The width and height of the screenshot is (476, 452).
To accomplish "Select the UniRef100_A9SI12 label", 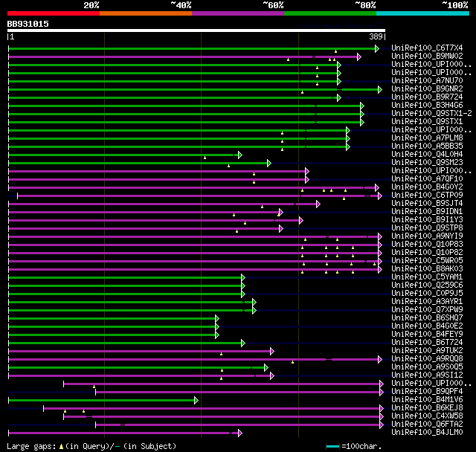I will click(427, 375).
